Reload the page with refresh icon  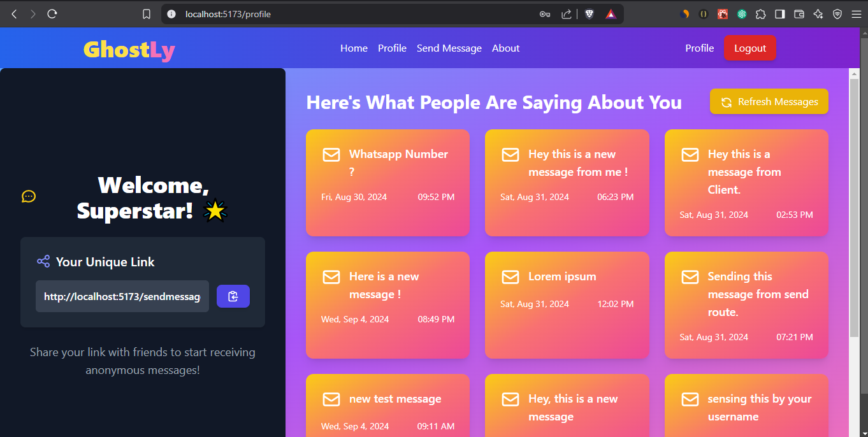[52, 13]
